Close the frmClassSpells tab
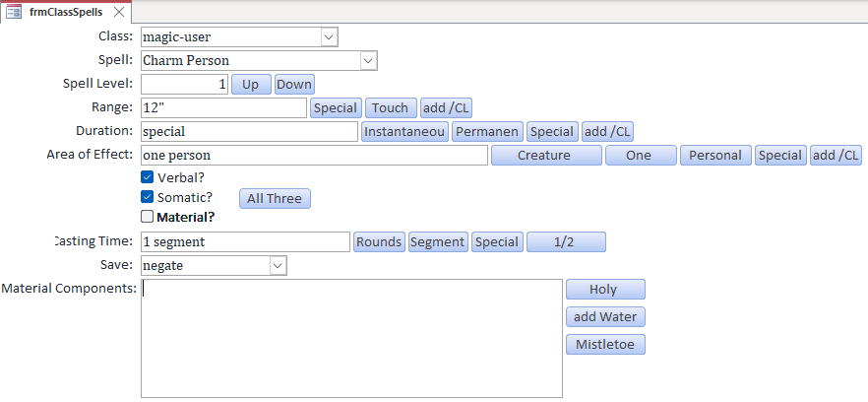Screen dimensions: 868x402 119,12
